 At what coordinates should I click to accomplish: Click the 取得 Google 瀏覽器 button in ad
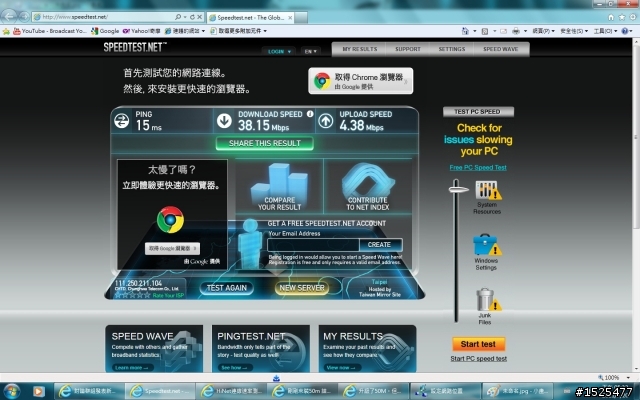pyautogui.click(x=172, y=248)
